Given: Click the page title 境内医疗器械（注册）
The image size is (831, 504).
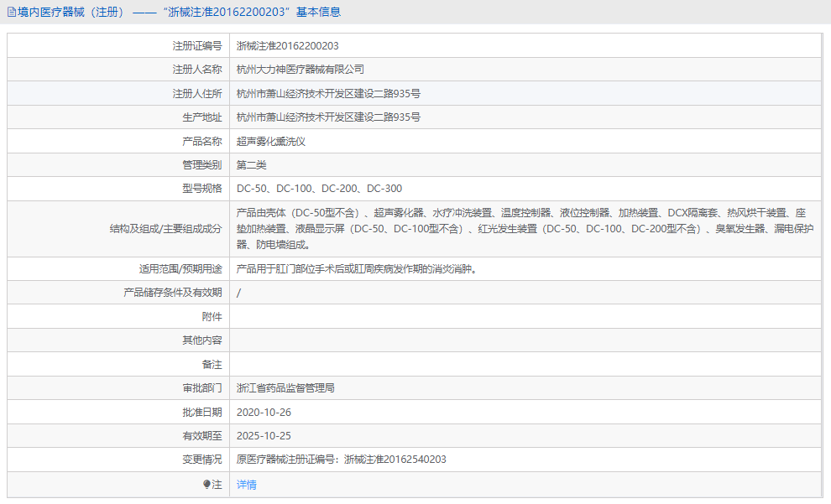Looking at the screenshot, I should pos(71,13).
